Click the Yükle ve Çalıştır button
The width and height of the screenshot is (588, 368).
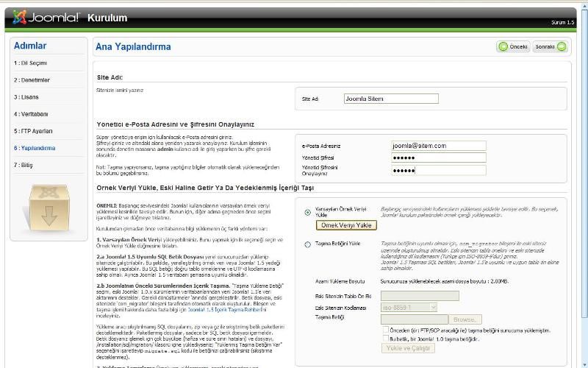[x=408, y=348]
